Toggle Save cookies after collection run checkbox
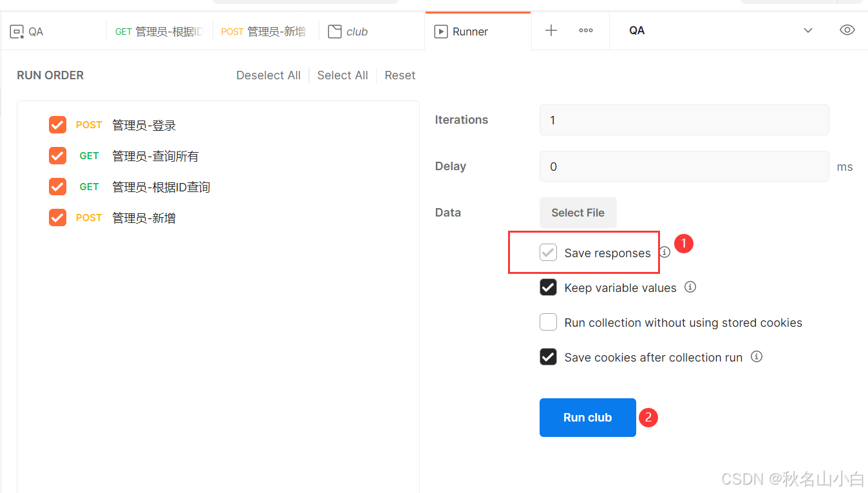 548,357
